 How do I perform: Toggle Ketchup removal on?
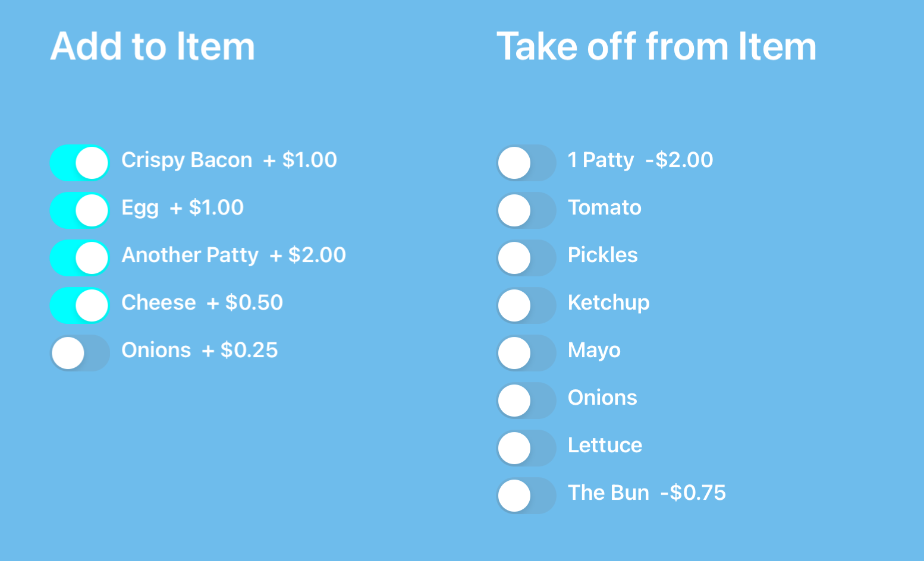[526, 305]
